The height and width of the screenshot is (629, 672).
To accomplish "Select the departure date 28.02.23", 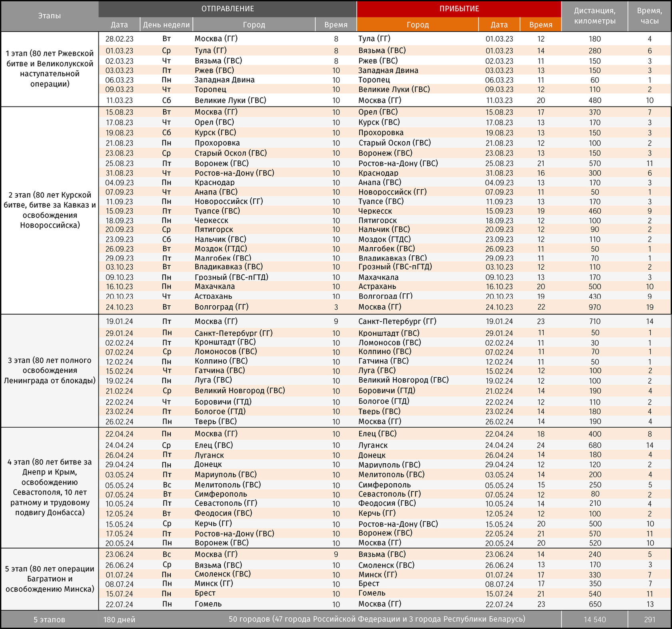I will [119, 39].
